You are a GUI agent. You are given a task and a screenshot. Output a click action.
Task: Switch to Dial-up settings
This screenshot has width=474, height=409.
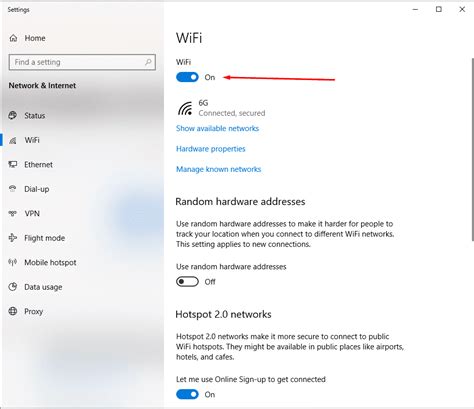pos(37,189)
